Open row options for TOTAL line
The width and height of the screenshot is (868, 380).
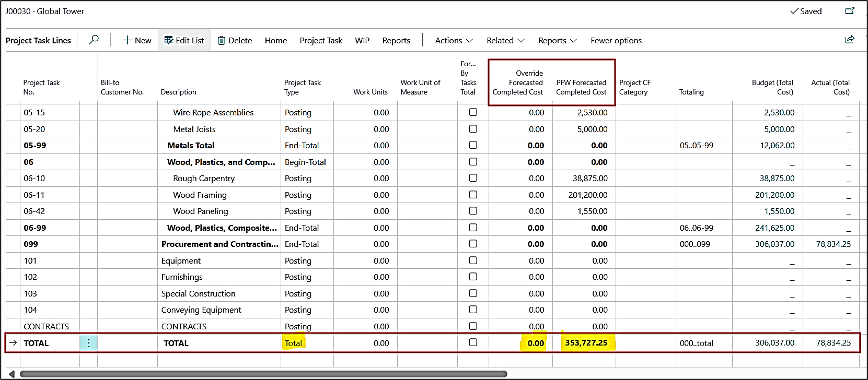(x=89, y=343)
